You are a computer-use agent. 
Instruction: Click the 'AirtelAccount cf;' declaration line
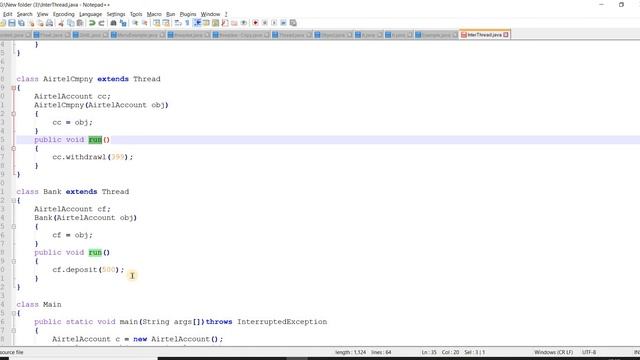coord(72,209)
